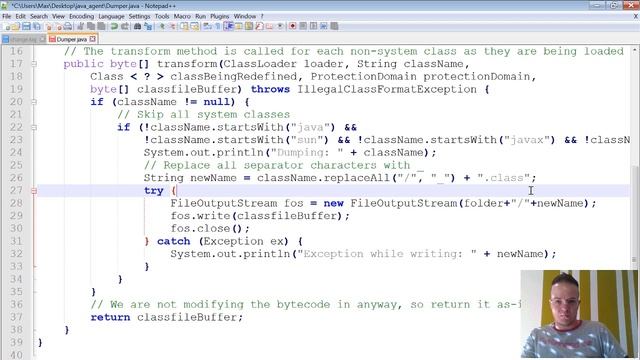
Task: Click 'IllegalClassFormatException' on line 19
Action: click(x=387, y=89)
